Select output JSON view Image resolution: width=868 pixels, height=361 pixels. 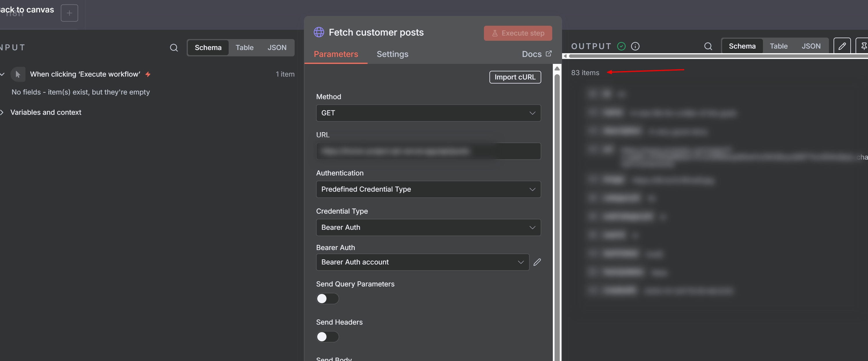coord(811,46)
